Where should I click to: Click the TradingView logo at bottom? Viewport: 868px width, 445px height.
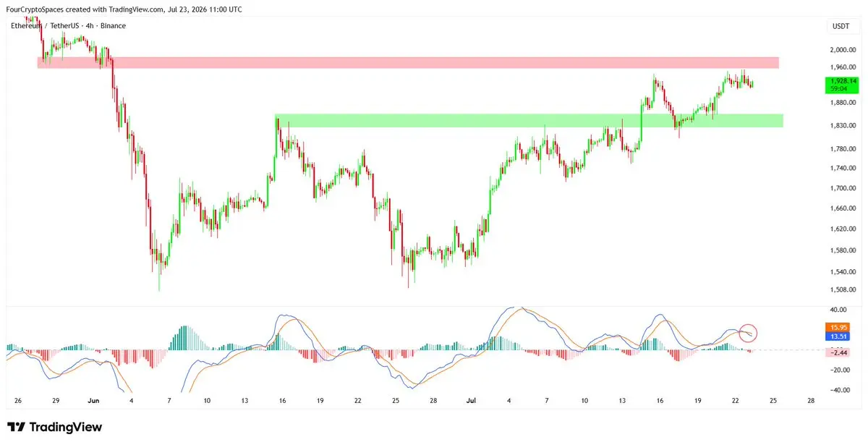54,428
